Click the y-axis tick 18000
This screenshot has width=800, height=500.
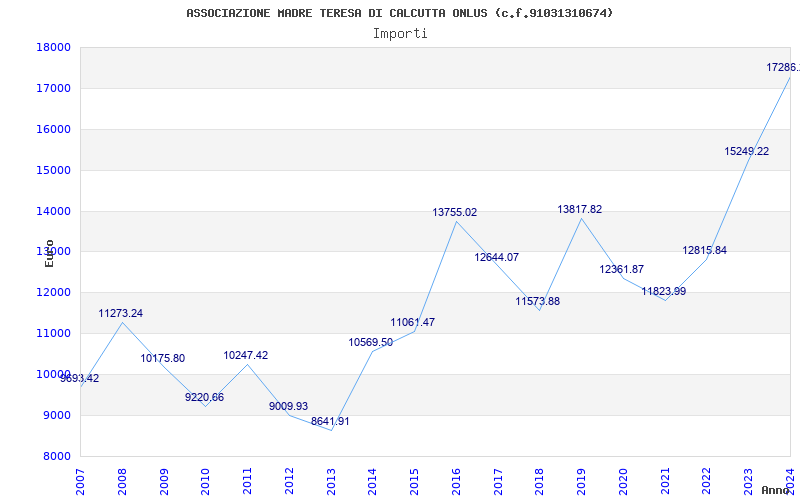tap(53, 47)
